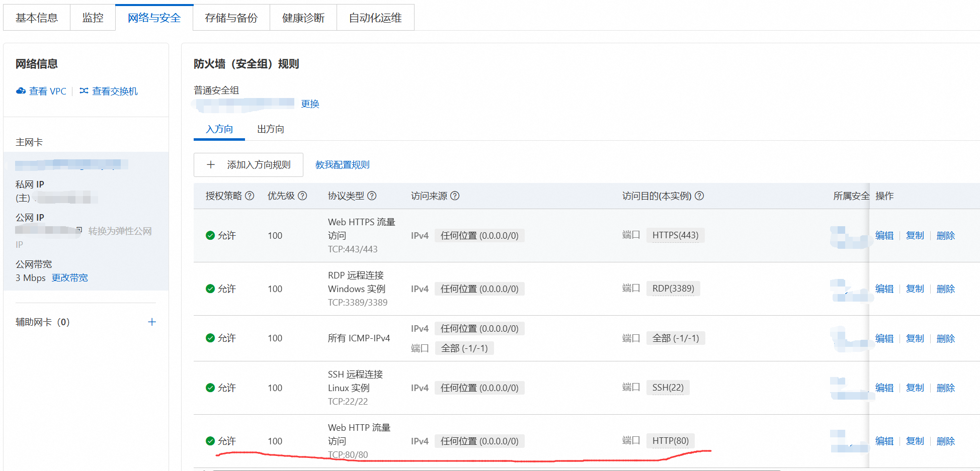980x471 pixels.
Task: Click help icon next to 访问来源
Action: click(x=455, y=196)
